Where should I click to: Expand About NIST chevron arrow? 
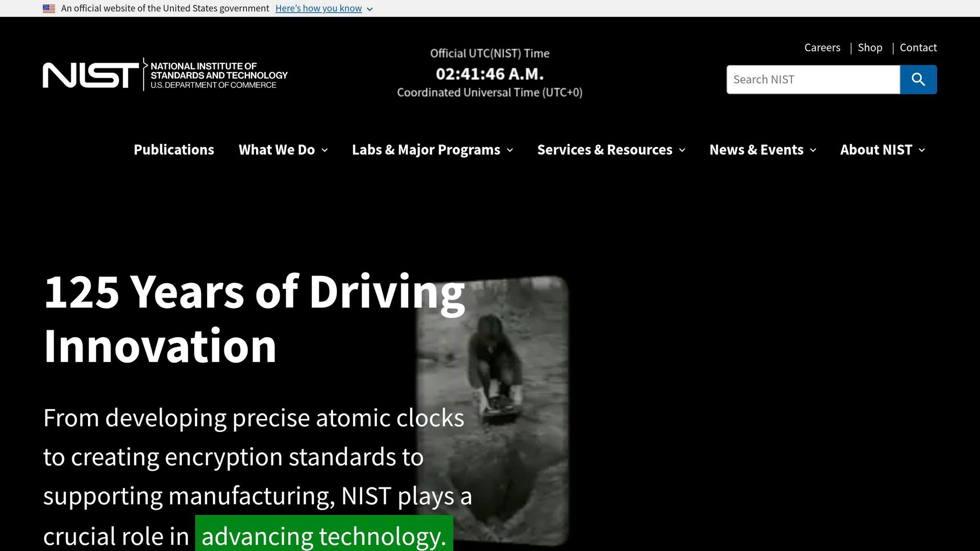click(922, 150)
